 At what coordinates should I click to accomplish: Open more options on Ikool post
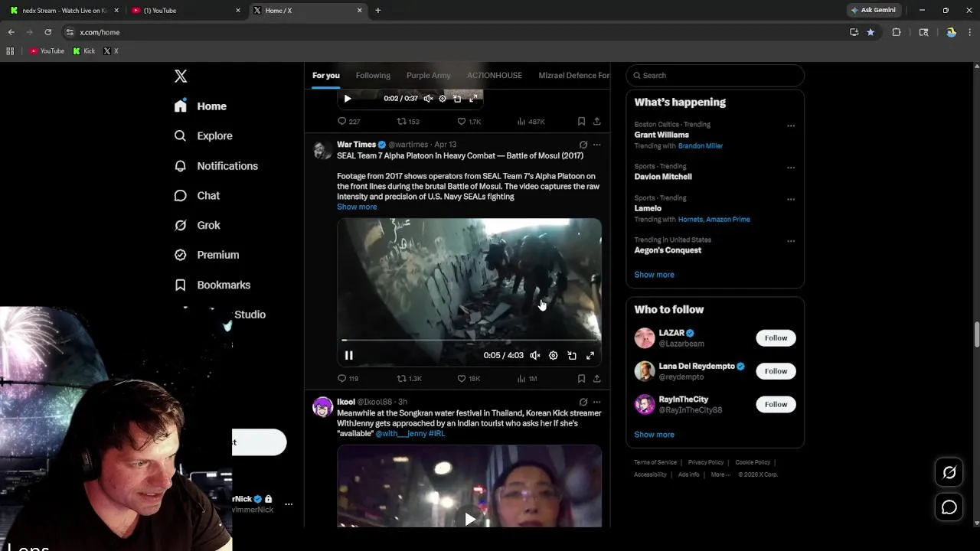(597, 402)
